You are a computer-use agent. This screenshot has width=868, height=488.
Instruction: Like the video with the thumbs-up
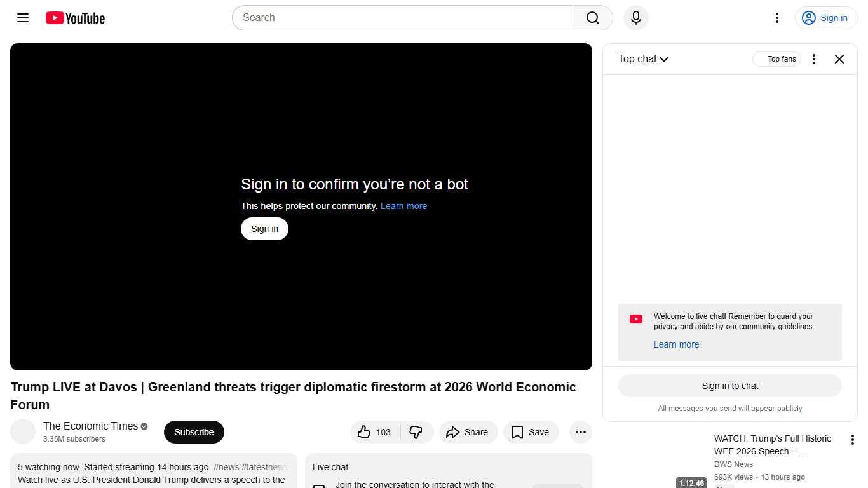(x=374, y=432)
